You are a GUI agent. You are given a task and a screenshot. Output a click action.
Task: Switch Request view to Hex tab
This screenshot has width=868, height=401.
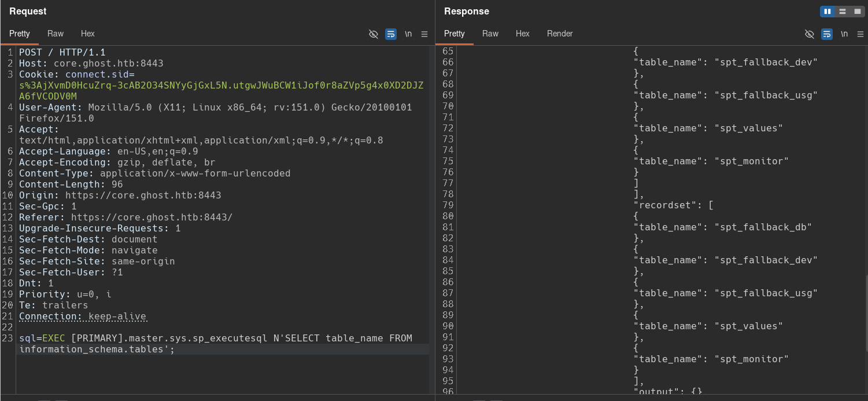88,34
